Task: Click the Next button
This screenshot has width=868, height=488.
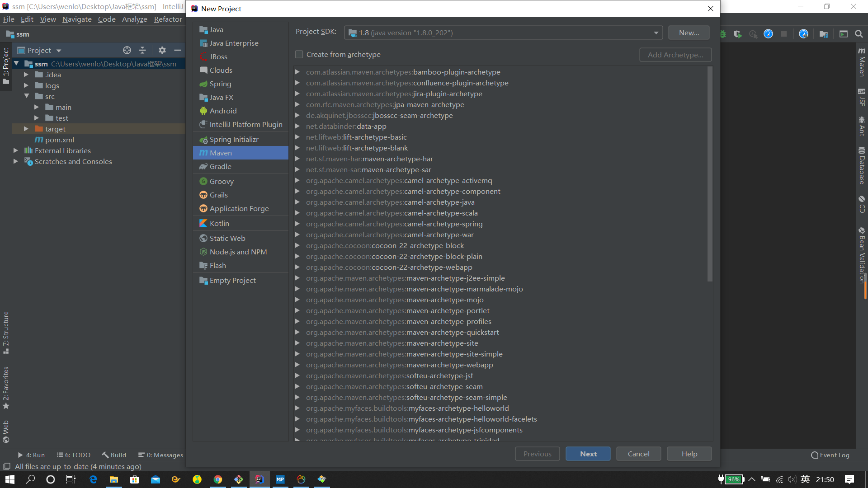Action: pyautogui.click(x=588, y=454)
